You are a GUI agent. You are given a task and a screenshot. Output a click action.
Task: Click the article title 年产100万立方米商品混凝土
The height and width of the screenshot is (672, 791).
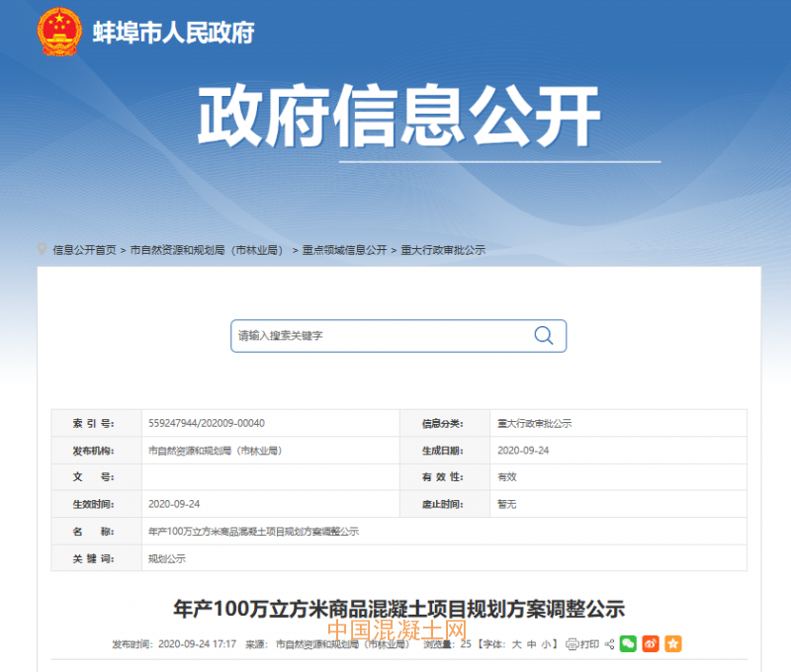point(398,608)
